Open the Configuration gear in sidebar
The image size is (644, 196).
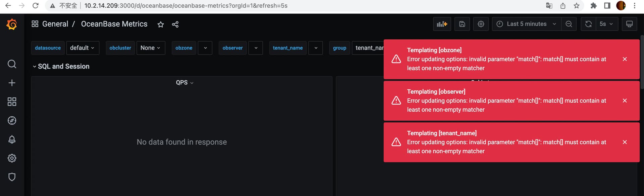(12, 158)
